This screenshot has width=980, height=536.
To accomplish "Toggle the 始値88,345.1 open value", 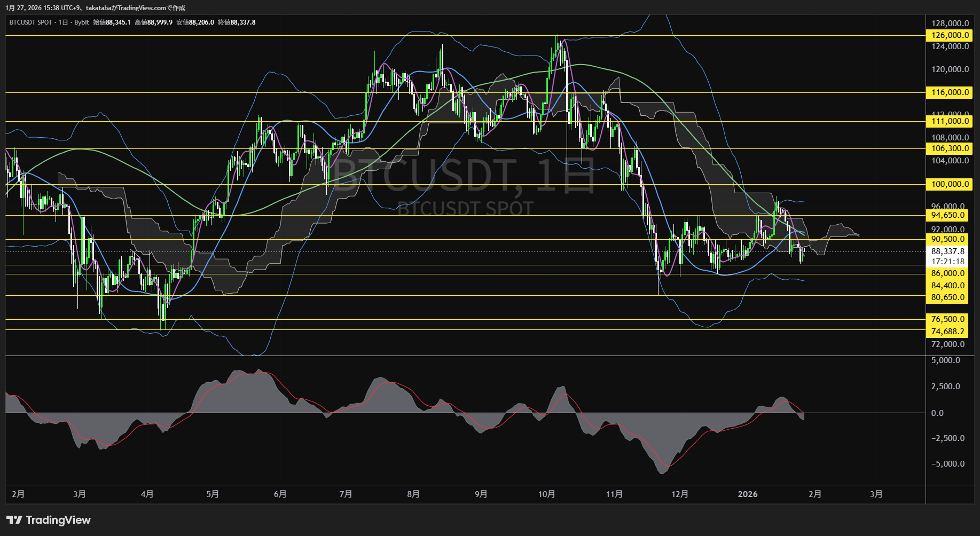I will click(x=111, y=22).
